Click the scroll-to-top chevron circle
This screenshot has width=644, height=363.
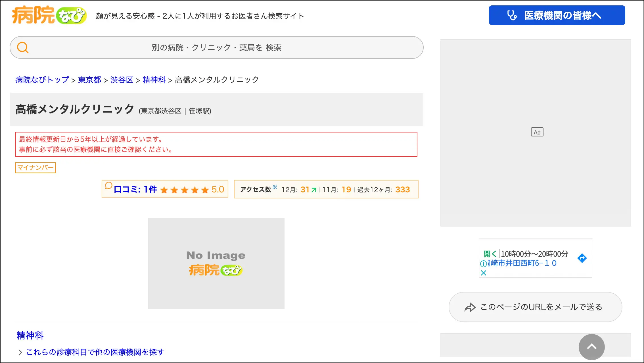(x=592, y=347)
